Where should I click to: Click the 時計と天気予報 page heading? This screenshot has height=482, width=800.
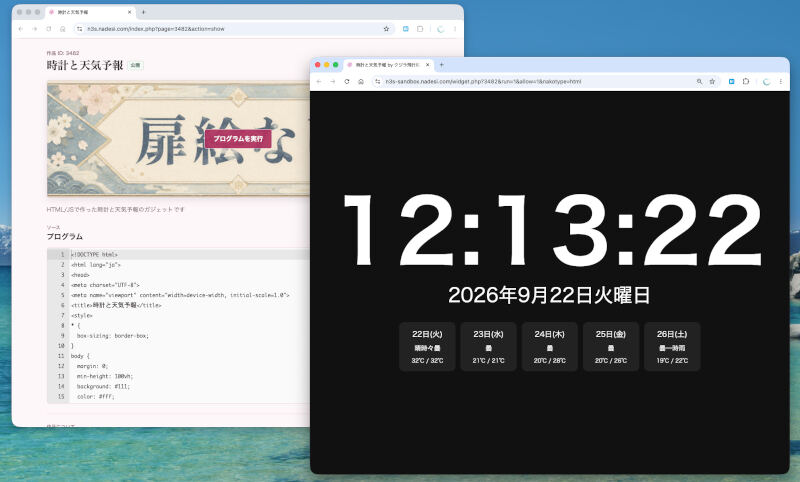(85, 65)
